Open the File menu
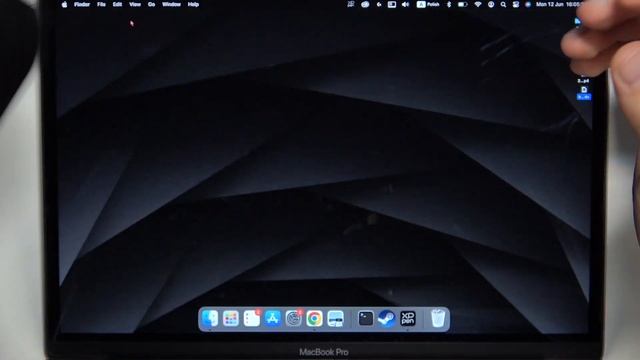Screen dimensions: 640x360 pyautogui.click(x=101, y=4)
